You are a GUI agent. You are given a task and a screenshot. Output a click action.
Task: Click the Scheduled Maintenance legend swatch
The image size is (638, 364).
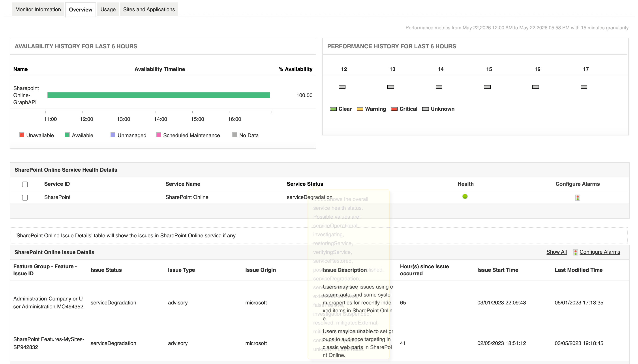(x=158, y=135)
